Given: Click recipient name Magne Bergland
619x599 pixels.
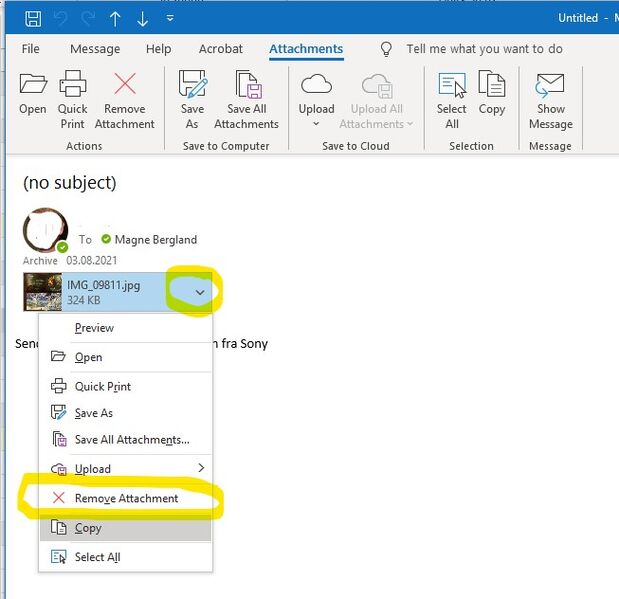Looking at the screenshot, I should (x=155, y=239).
